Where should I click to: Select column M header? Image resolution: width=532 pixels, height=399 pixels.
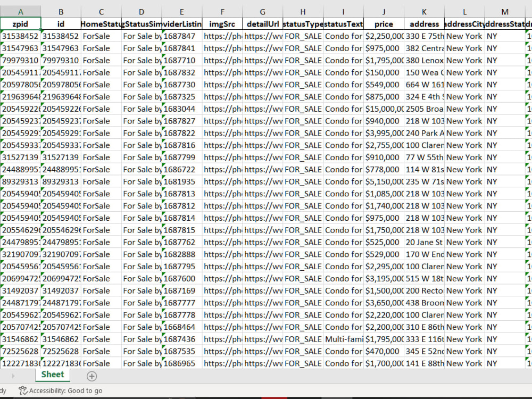point(505,12)
